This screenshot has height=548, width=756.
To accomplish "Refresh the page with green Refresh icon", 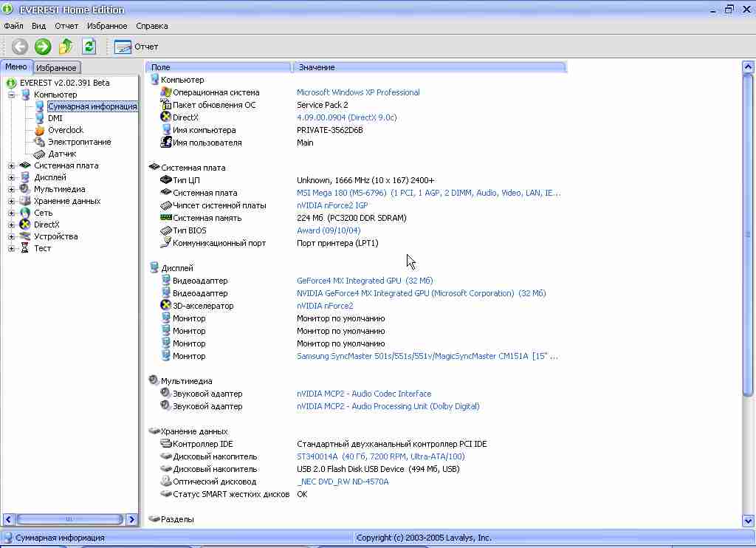I will [89, 47].
